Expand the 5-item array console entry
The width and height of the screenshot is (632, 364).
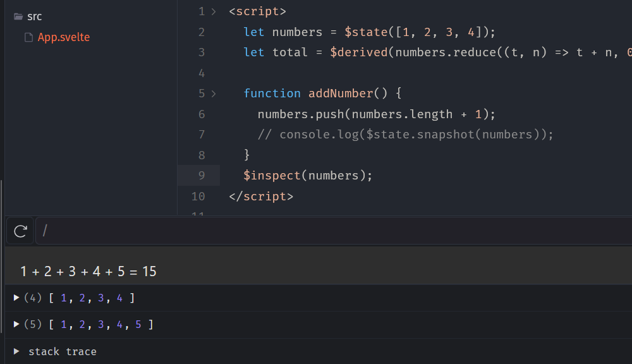coord(16,324)
